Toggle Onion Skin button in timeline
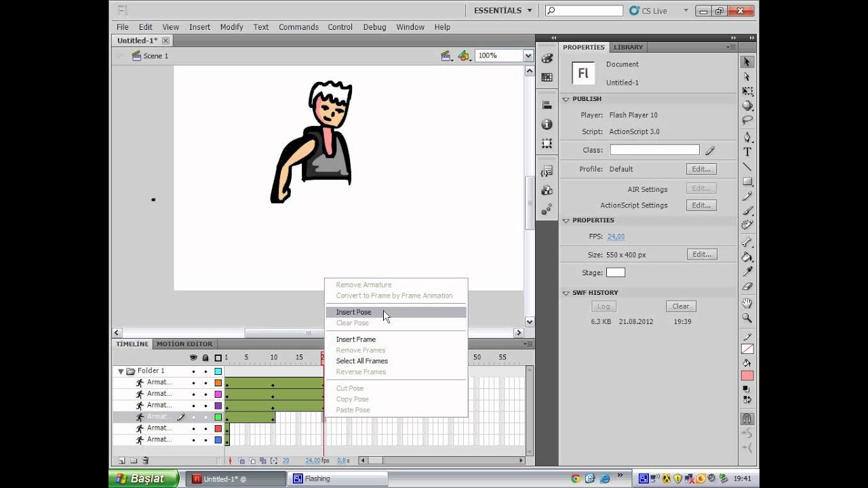The height and width of the screenshot is (488, 868). point(241,461)
